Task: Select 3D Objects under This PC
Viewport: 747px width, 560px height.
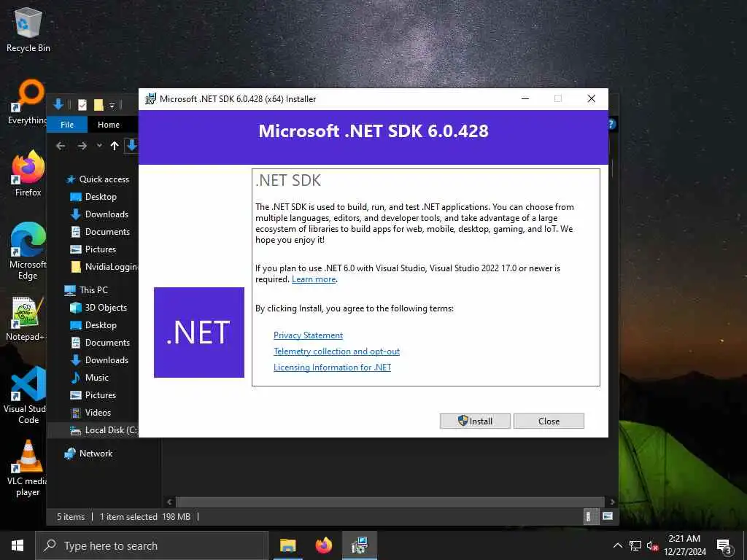Action: click(98, 308)
